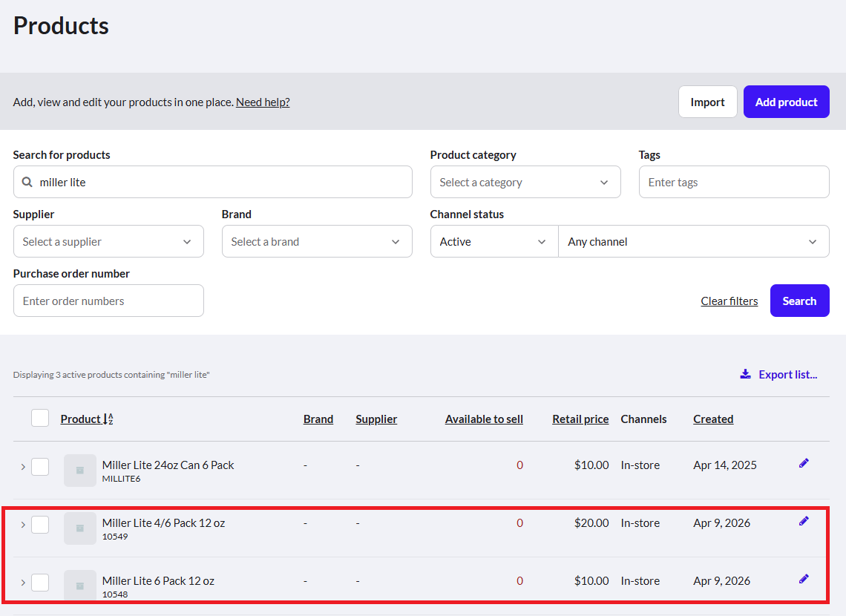
Task: Click the Import button
Action: pos(707,102)
